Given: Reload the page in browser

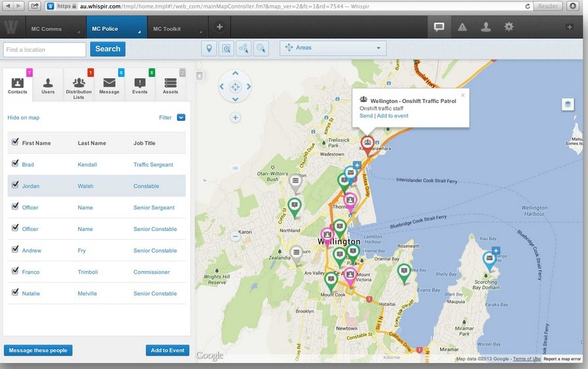Looking at the screenshot, I should 527,6.
